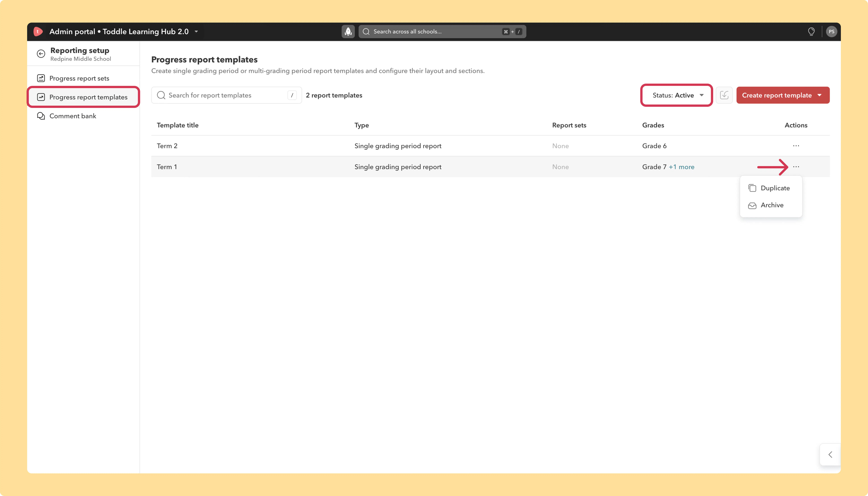868x496 pixels.
Task: Click the None report sets cell for Term 2
Action: (560, 146)
